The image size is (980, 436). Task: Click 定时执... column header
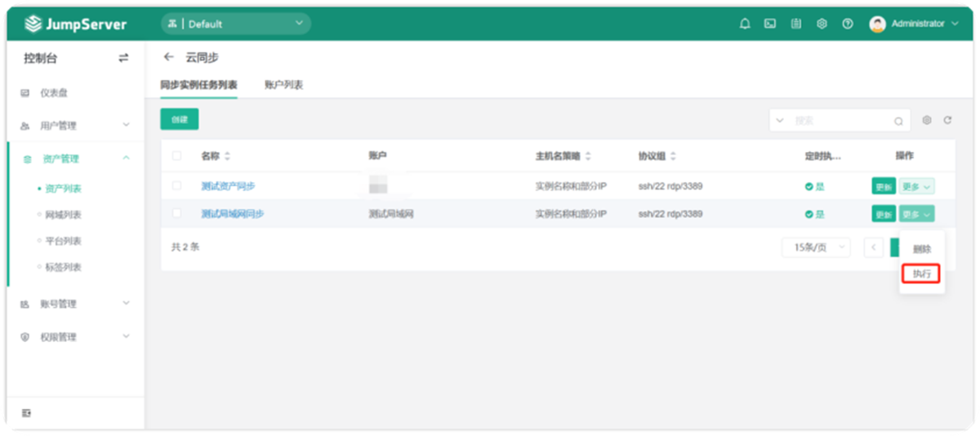pyautogui.click(x=822, y=156)
